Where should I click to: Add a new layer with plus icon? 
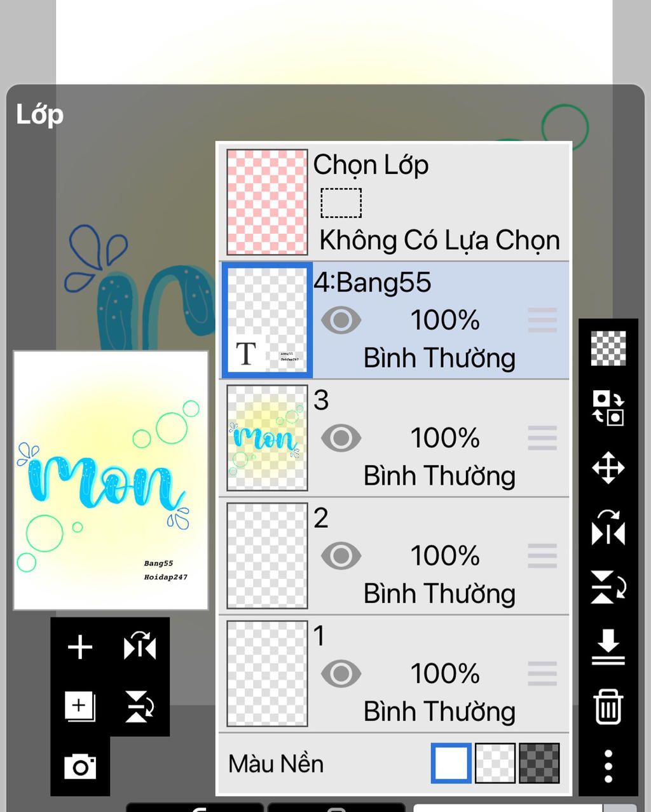80,647
